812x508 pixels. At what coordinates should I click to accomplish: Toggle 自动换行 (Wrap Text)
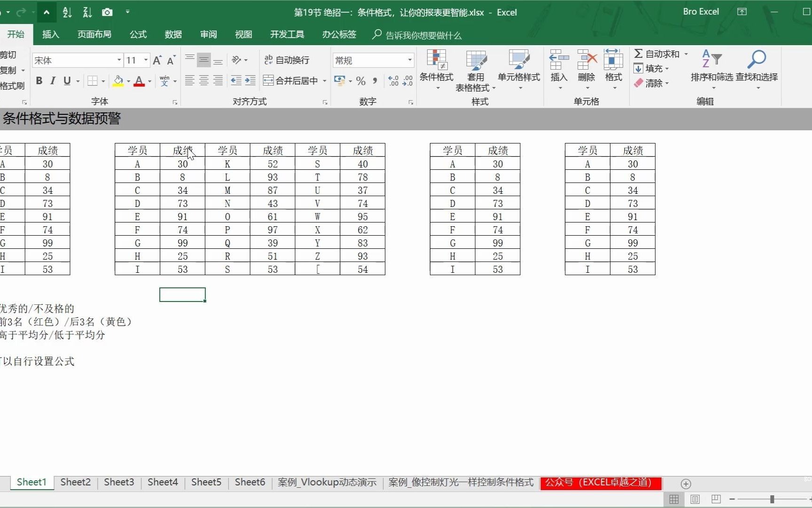pos(287,60)
